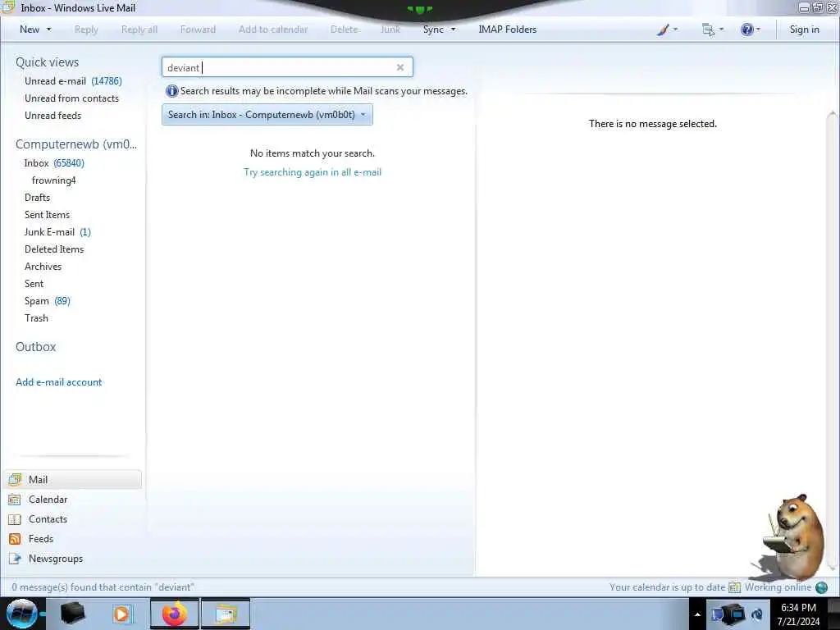Screen dimensions: 840x630
Task: Open the New message dropdown arrow
Action: (x=48, y=30)
